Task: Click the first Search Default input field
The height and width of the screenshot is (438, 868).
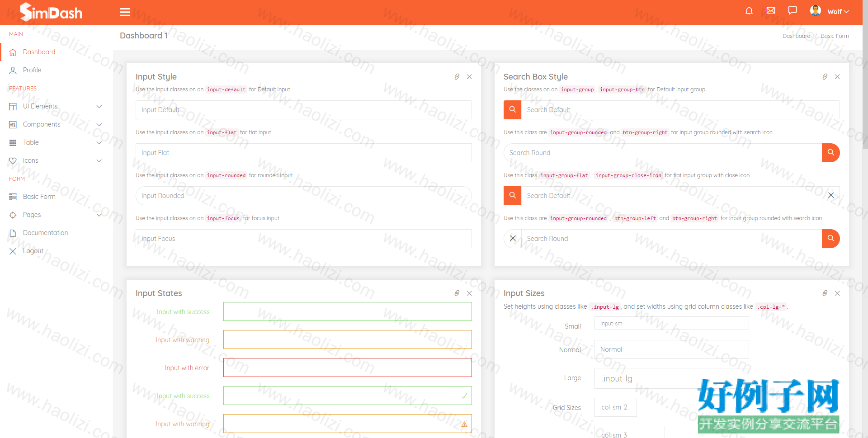Action: pyautogui.click(x=681, y=110)
